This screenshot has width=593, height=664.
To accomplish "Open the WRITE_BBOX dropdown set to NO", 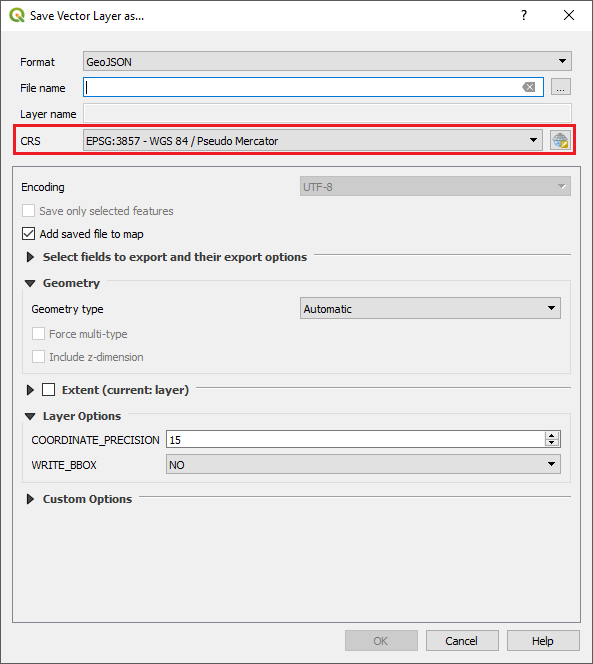I will (363, 465).
